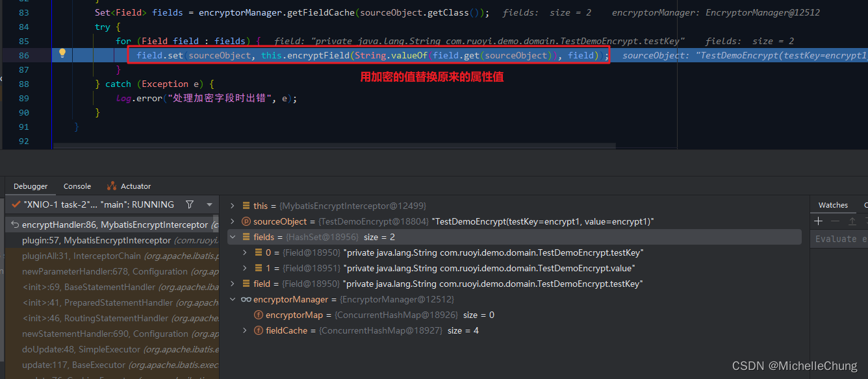The height and width of the screenshot is (379, 868).
Task: Click log.error statement on line 89
Action: pos(208,99)
